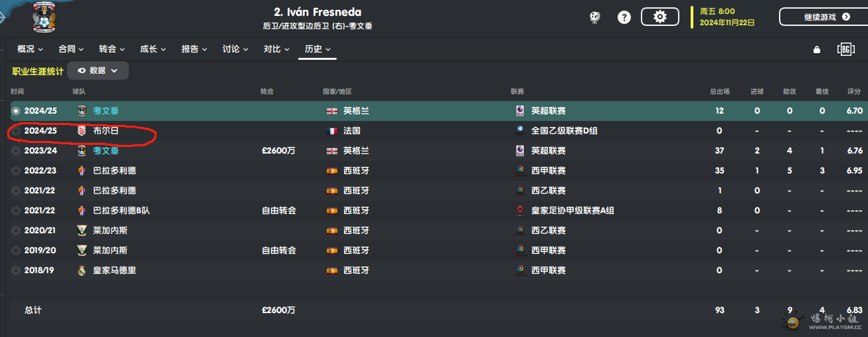Screen dimensions: 868x337
Task: Open the 考文垂 team link in 2023/24 row
Action: 106,151
